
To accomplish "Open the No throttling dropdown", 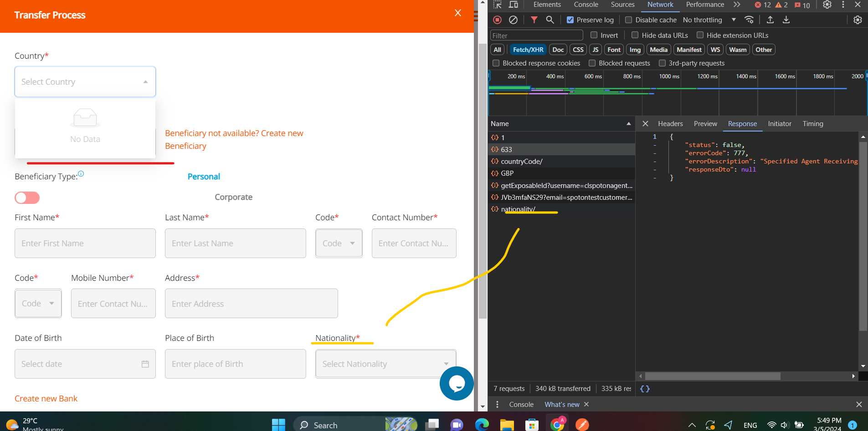I will [x=709, y=20].
